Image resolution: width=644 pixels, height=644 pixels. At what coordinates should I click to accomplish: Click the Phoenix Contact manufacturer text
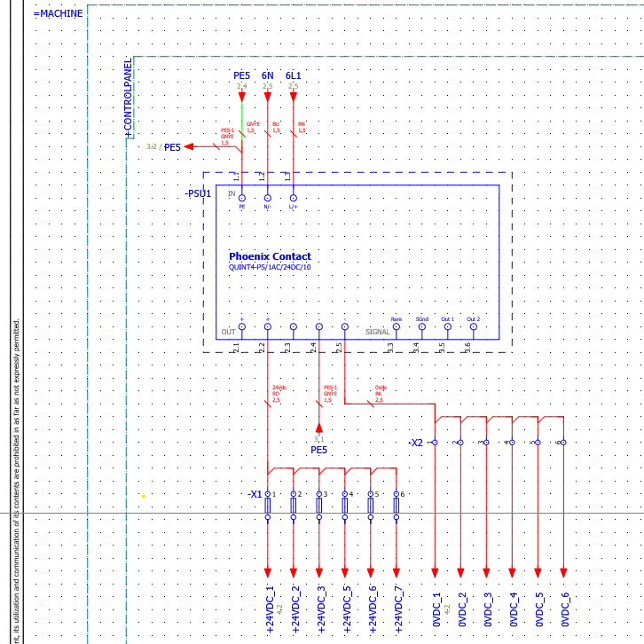(270, 256)
